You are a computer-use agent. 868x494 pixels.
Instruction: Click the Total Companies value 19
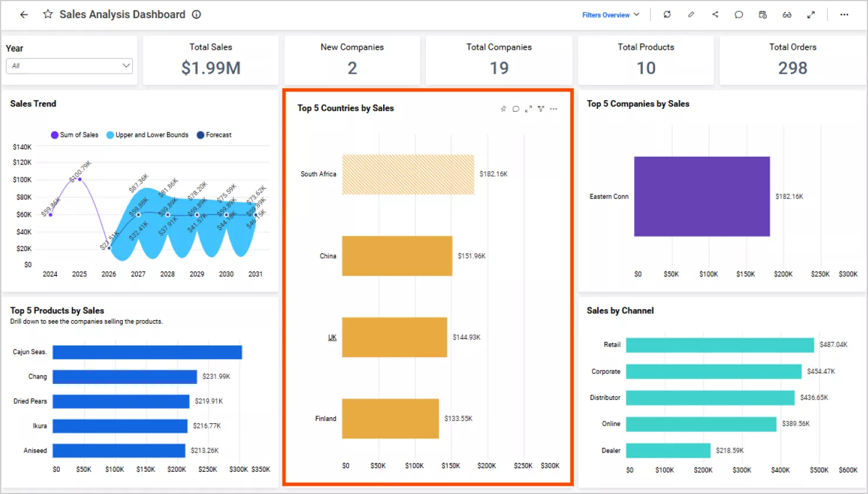(499, 68)
